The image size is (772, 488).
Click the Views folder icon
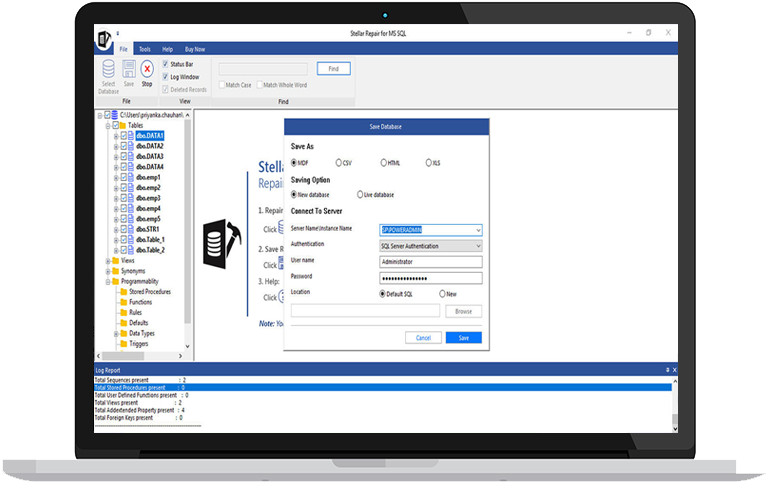point(116,260)
